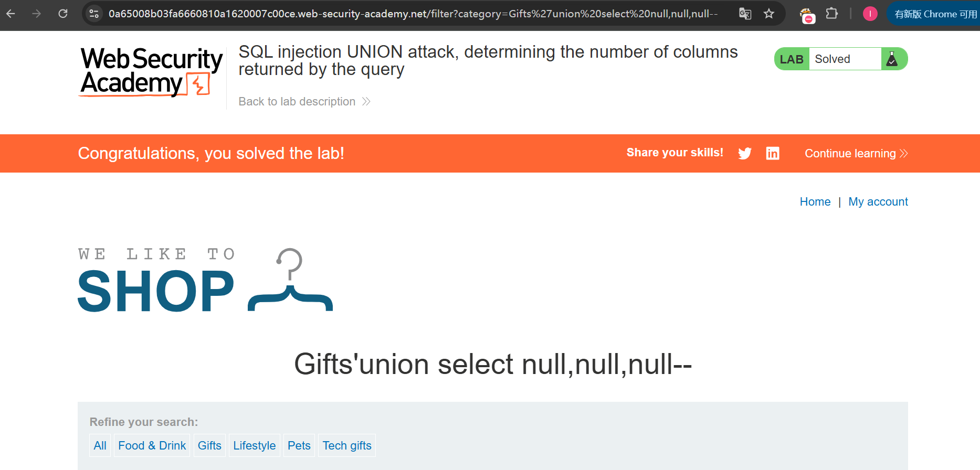This screenshot has height=470, width=980.
Task: Click the LinkedIn share icon
Action: point(773,153)
